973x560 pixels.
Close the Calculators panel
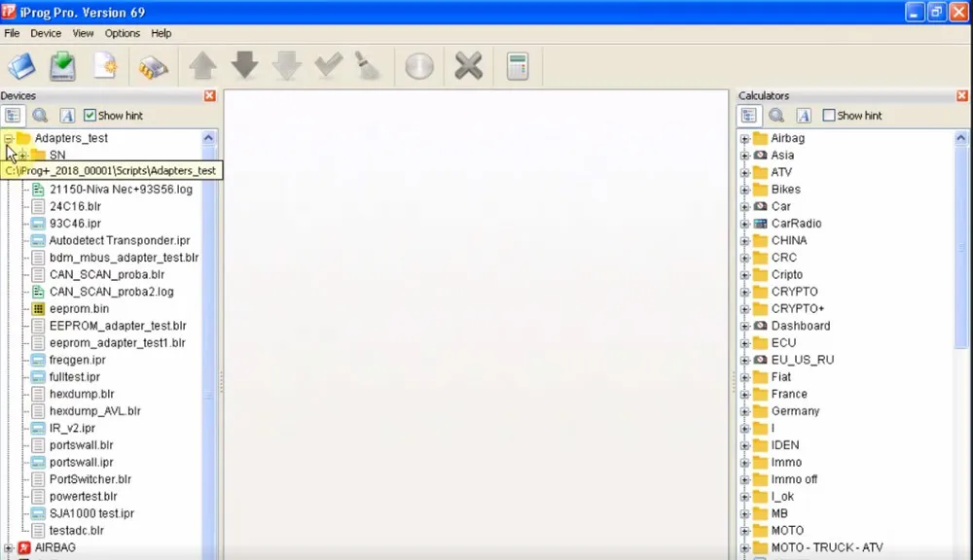962,95
